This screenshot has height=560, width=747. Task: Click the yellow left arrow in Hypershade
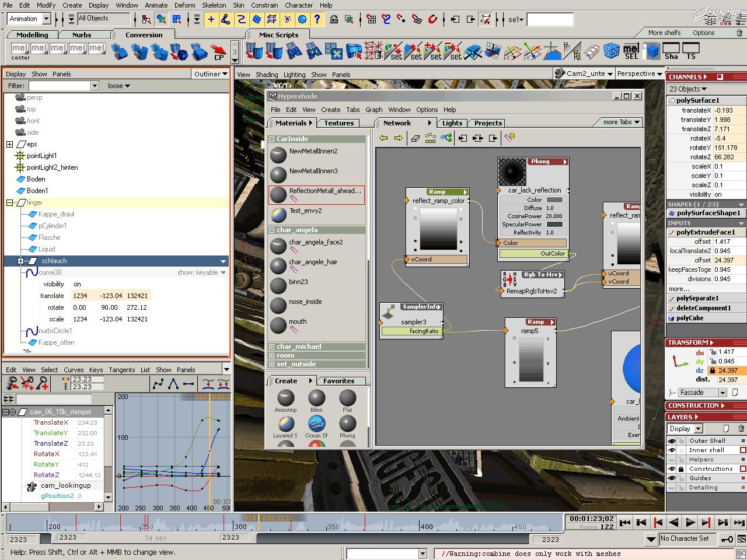(383, 138)
